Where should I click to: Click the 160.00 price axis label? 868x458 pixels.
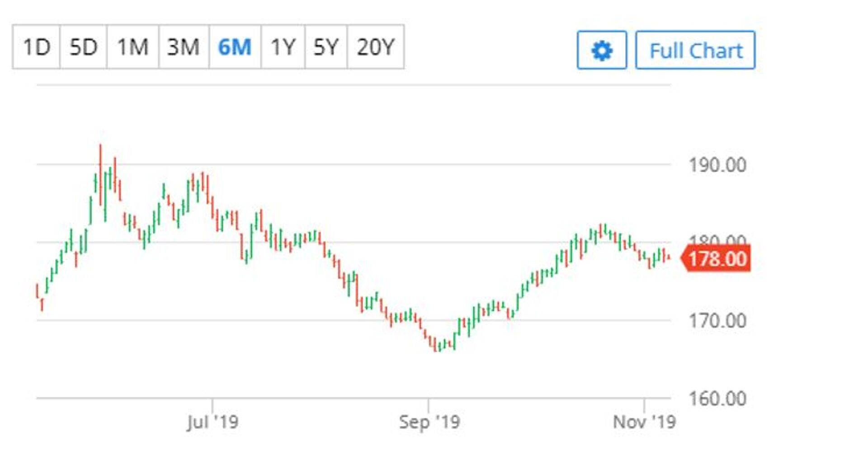coord(717,398)
